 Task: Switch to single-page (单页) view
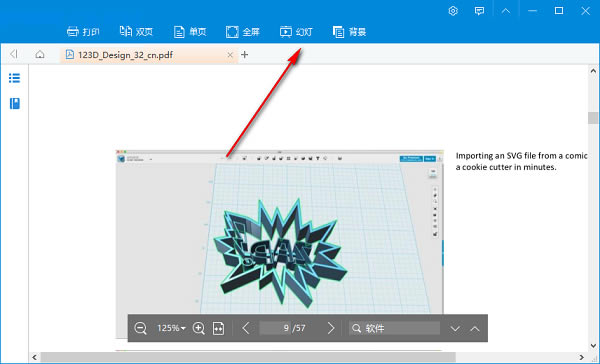190,32
